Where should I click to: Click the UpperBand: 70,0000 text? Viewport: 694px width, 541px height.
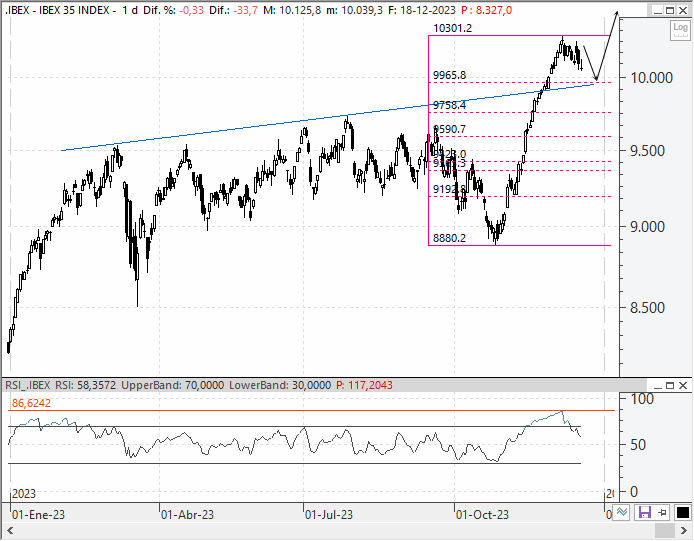pyautogui.click(x=173, y=385)
